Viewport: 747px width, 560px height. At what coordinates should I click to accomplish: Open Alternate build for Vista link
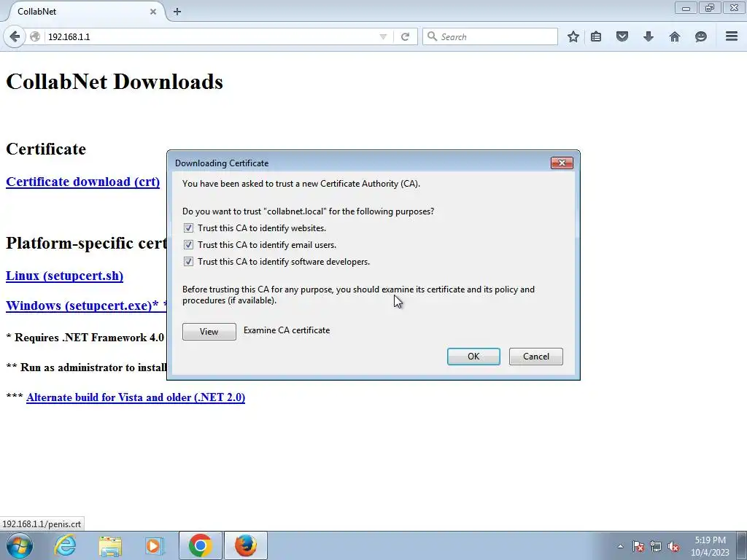click(136, 397)
